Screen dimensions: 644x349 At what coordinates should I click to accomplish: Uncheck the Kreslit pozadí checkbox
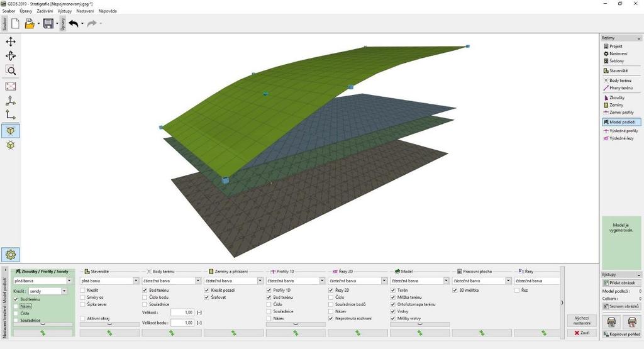(206, 291)
